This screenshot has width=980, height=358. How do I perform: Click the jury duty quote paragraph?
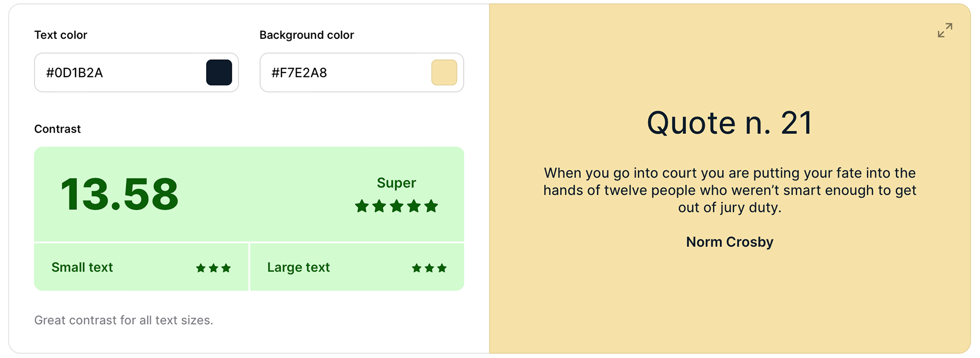click(x=729, y=190)
